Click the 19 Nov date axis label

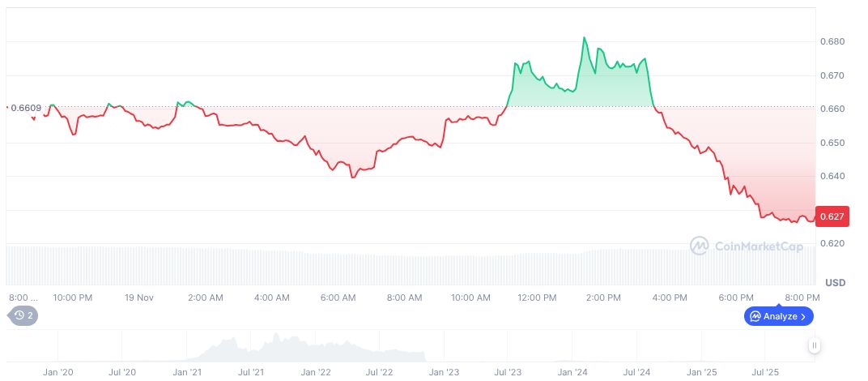pos(138,298)
